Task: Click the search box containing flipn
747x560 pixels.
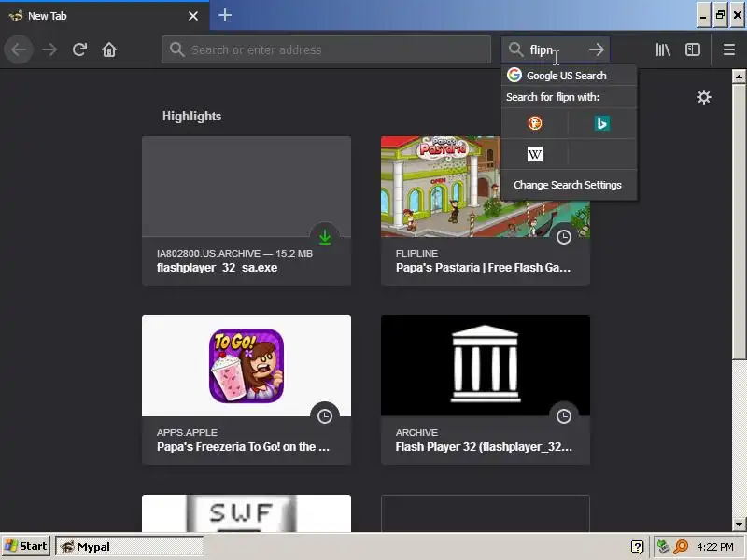Action: point(555,49)
